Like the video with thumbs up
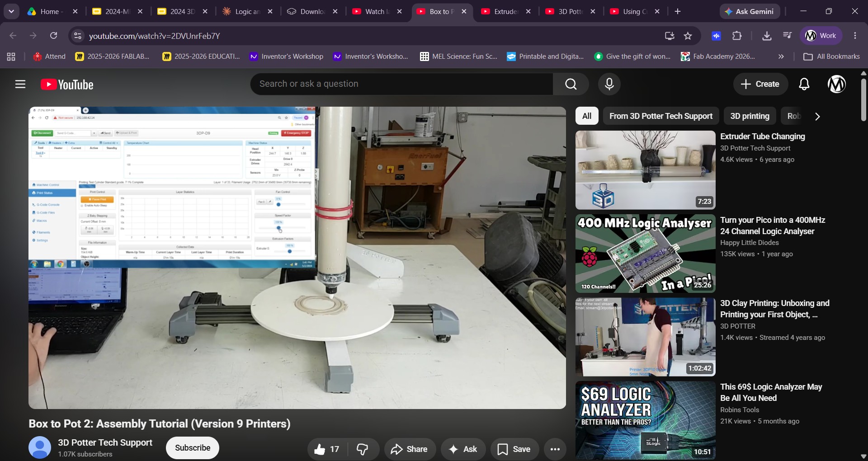868x461 pixels. coord(327,449)
